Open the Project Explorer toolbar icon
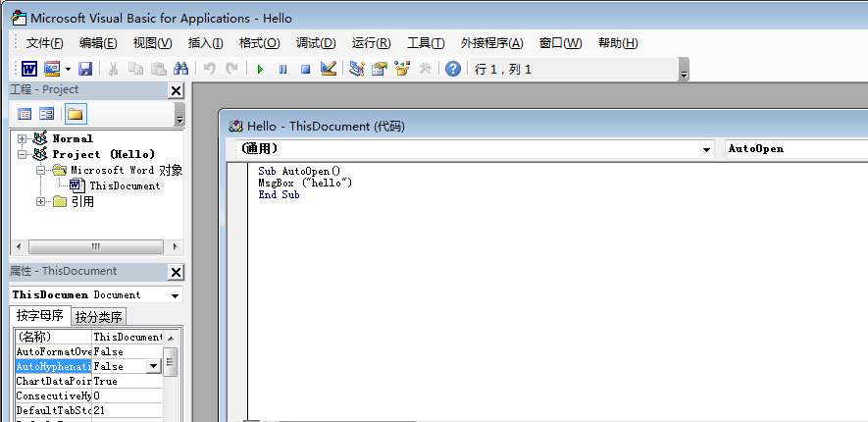This screenshot has height=422, width=868. point(357,70)
